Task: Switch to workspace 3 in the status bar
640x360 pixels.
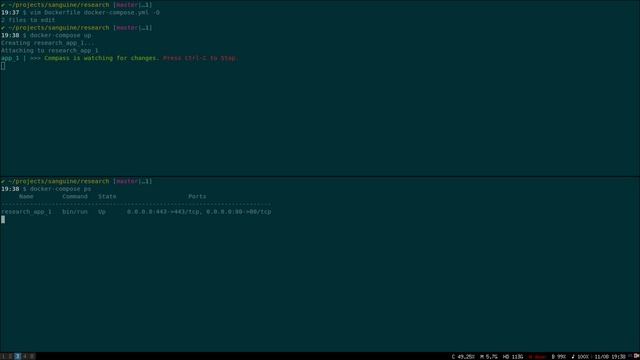Action: point(18,356)
